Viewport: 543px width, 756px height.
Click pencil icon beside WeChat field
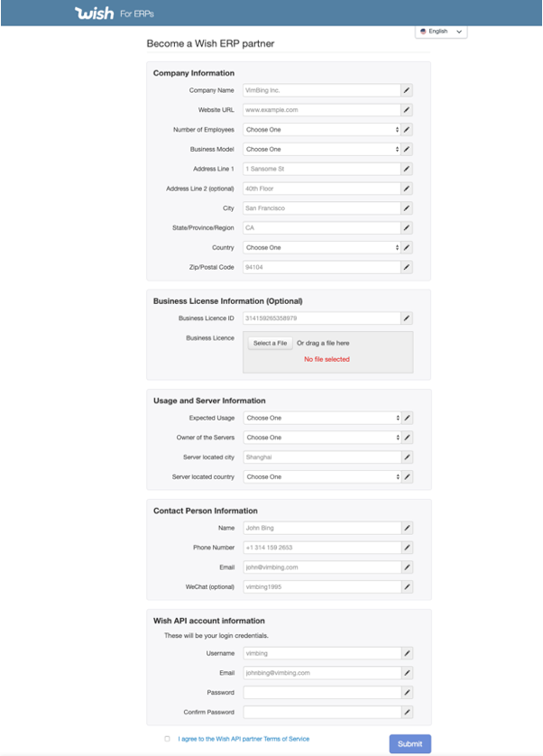coord(407,586)
